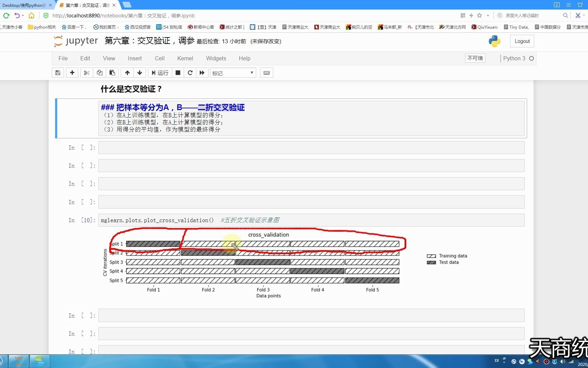Copy selected cells icon

(99, 73)
